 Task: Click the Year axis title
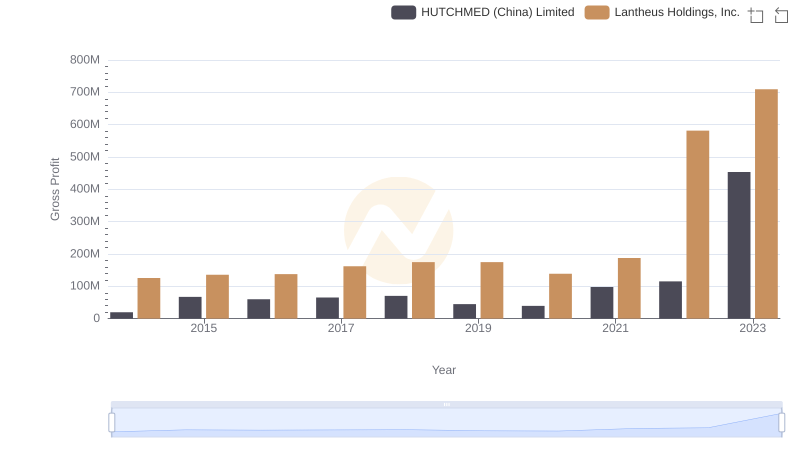[x=444, y=370]
